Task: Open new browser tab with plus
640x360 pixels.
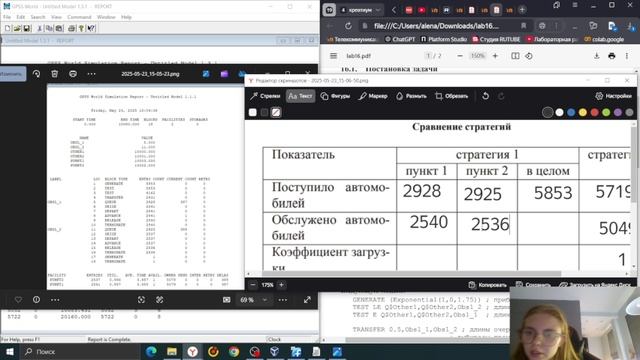Action: 522,10
